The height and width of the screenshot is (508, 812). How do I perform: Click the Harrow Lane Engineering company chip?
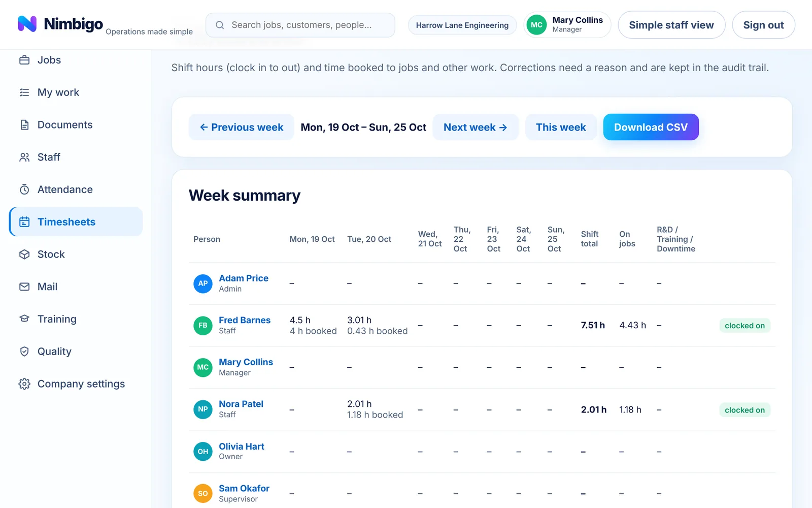462,25
